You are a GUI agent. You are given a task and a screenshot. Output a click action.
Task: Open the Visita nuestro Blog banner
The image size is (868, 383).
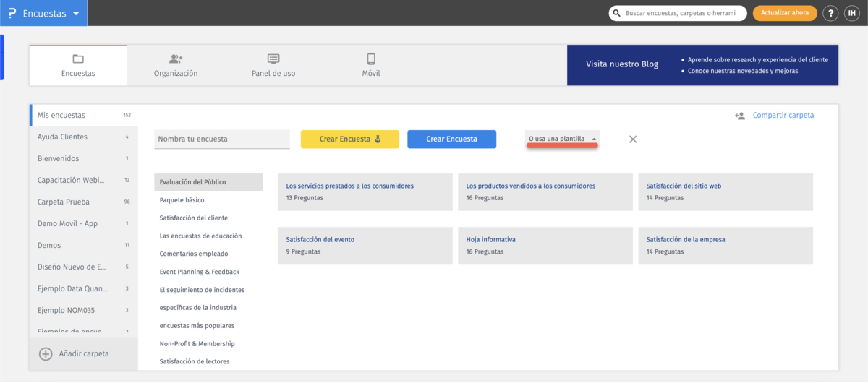(x=702, y=66)
